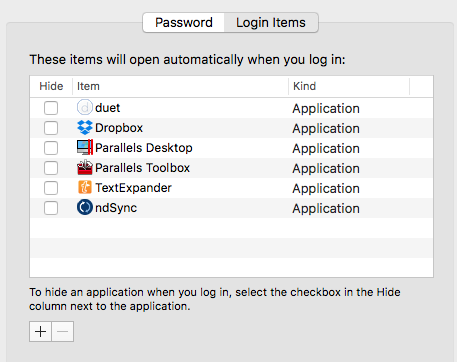This screenshot has width=457, height=362.
Task: Click the Parallels Toolbox app icon
Action: (x=85, y=168)
